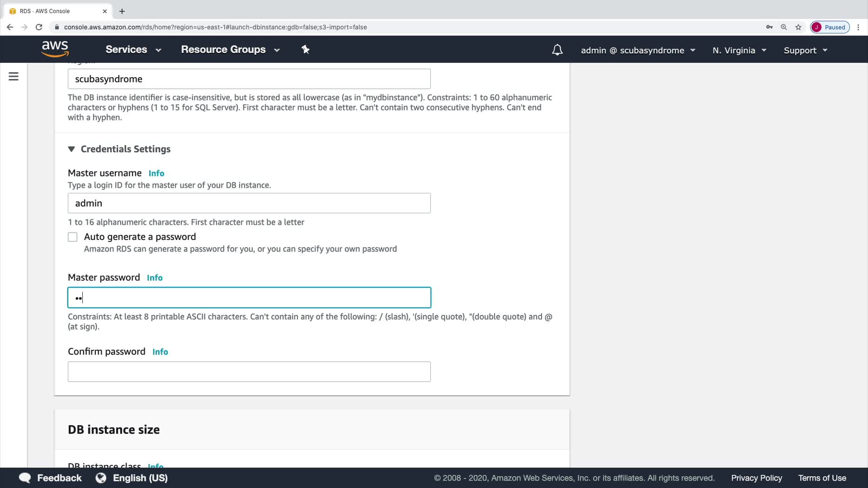868x488 pixels.
Task: Click the AWS logo home icon
Action: [55, 49]
